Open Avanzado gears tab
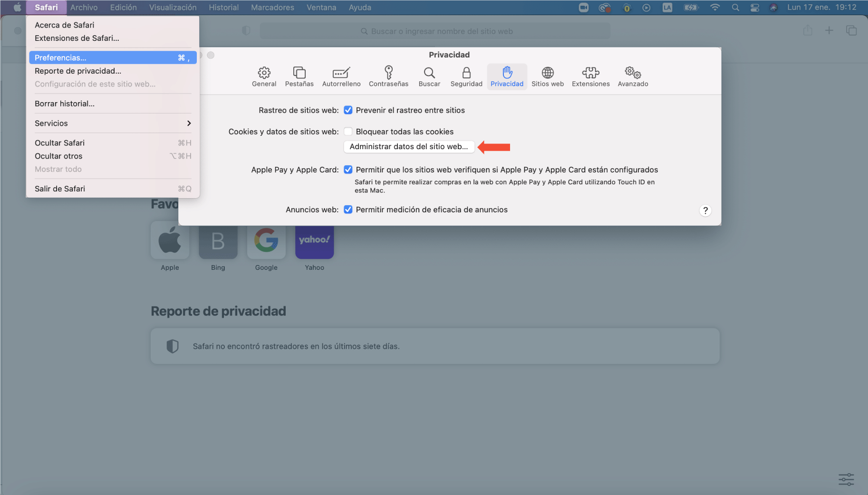Viewport: 868px width, 495px height. click(x=633, y=77)
